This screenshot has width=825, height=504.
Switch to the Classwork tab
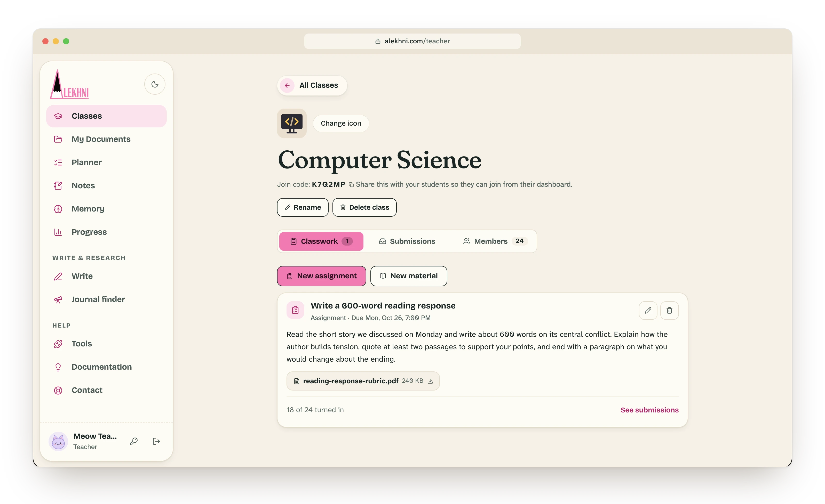click(321, 241)
